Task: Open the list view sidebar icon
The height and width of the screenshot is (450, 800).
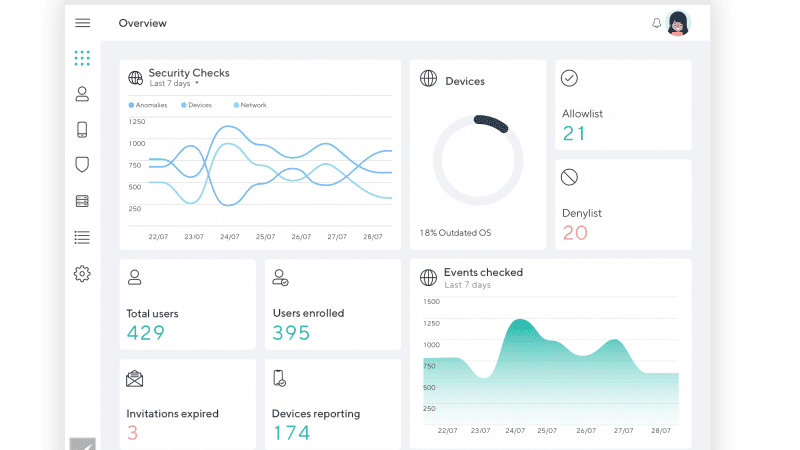Action: [x=82, y=237]
